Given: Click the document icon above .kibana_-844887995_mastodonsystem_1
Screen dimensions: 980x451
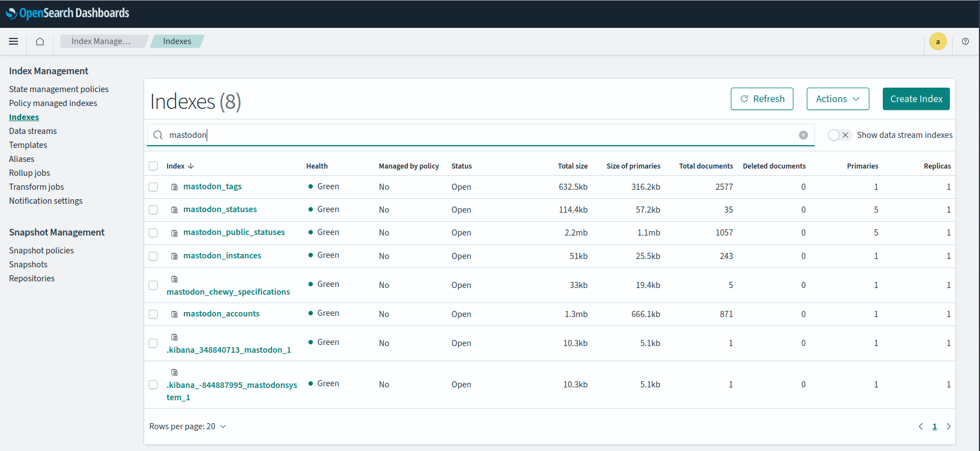Looking at the screenshot, I should [x=174, y=372].
